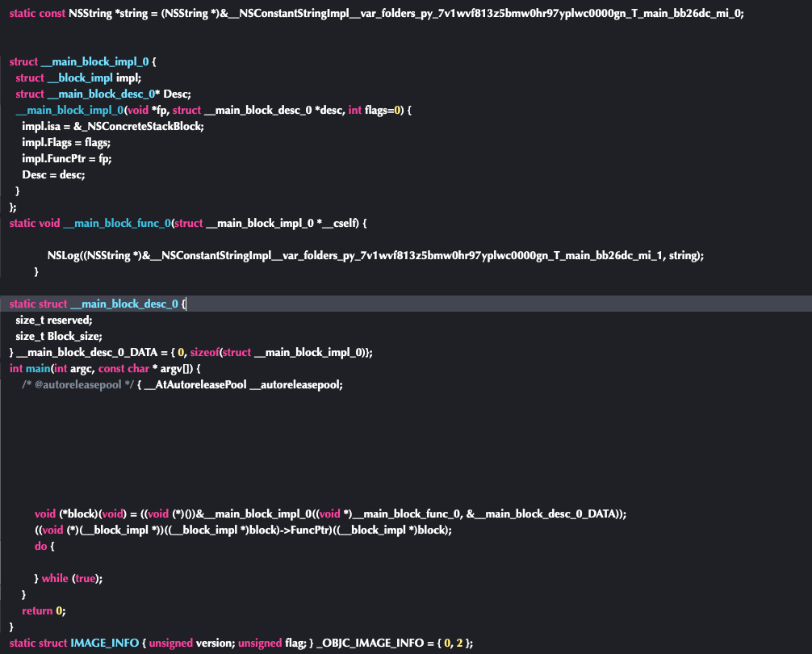Click "static const" at the top line
Image resolution: width=812 pixels, height=654 pixels.
click(37, 13)
